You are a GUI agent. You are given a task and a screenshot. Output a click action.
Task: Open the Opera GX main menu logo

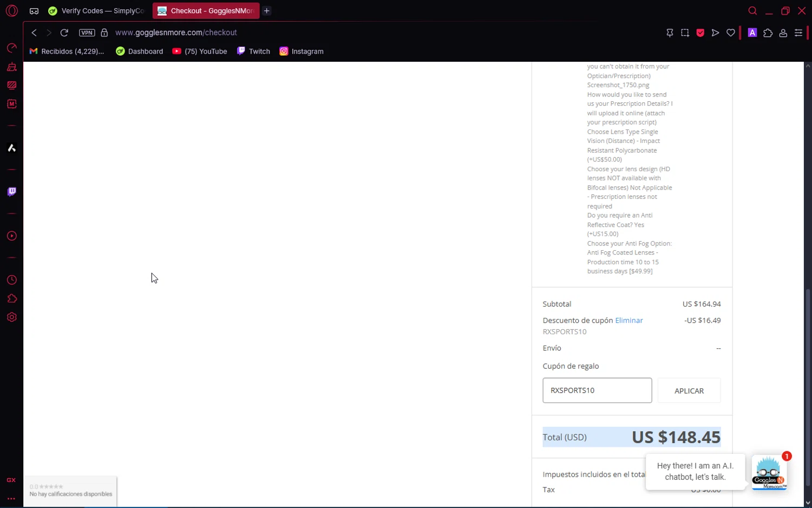click(12, 11)
